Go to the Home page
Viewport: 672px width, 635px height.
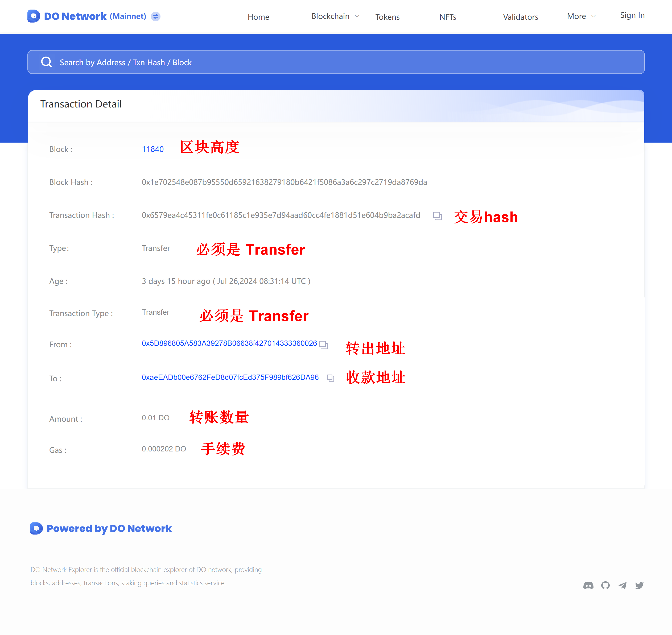[x=258, y=17]
